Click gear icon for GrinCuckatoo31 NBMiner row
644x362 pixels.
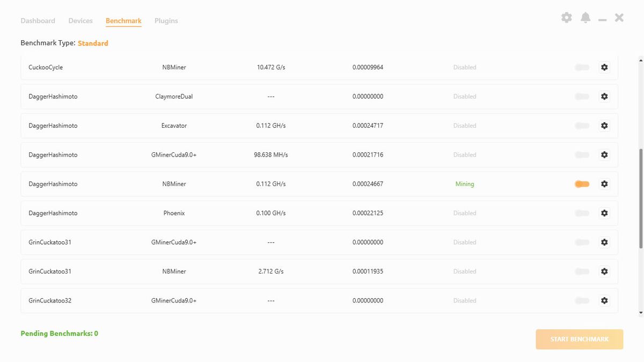click(604, 271)
